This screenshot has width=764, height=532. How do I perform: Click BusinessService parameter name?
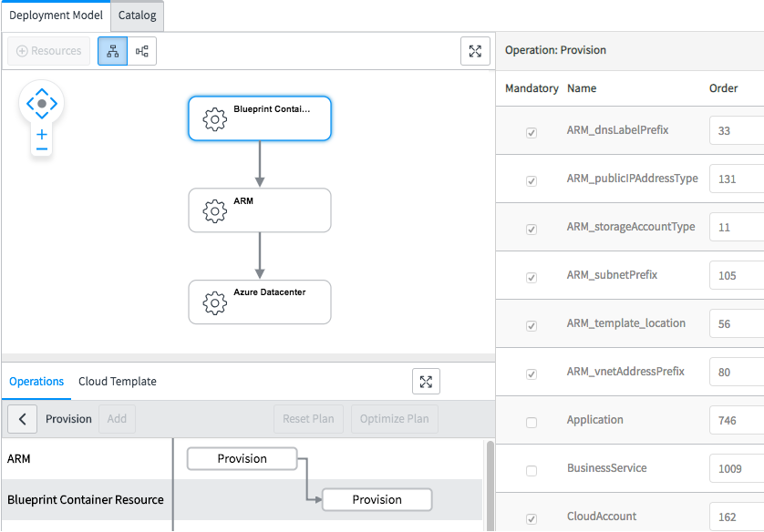click(607, 468)
